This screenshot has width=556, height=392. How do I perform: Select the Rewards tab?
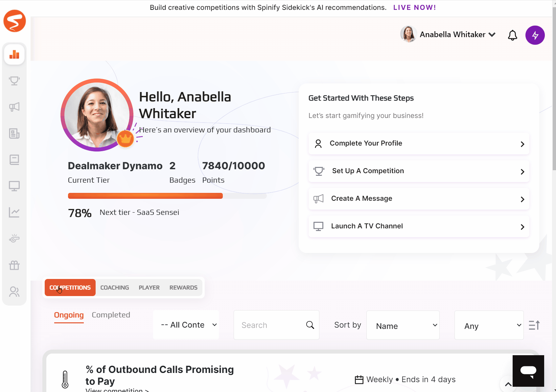pos(183,288)
